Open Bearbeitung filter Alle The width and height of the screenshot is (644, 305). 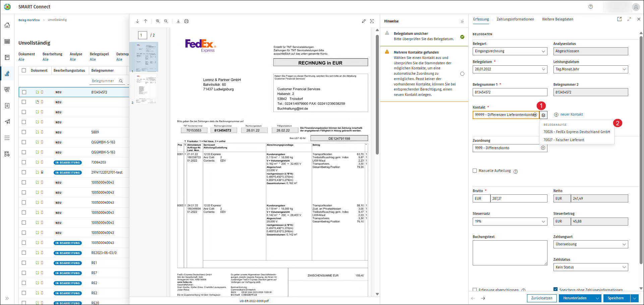click(x=46, y=60)
